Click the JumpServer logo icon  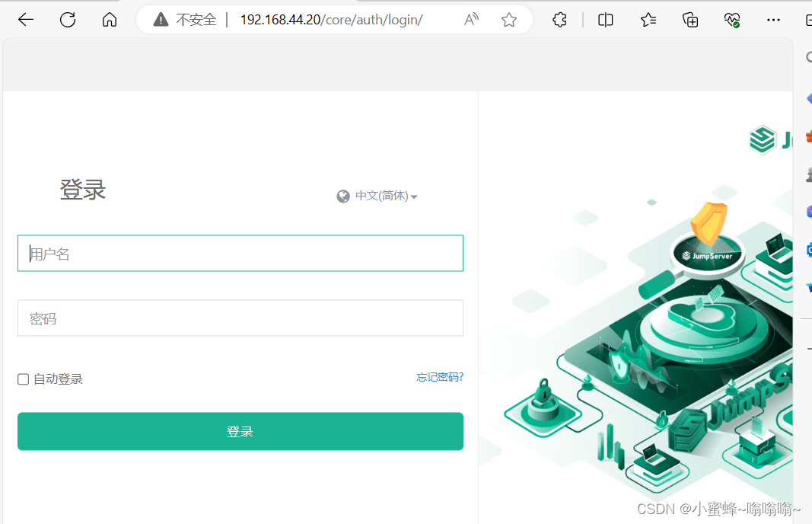point(763,140)
